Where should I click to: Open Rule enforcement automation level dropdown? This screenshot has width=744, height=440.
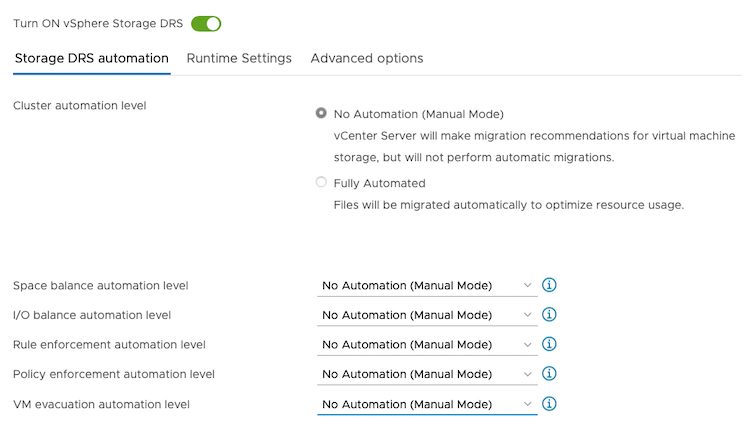pos(427,345)
